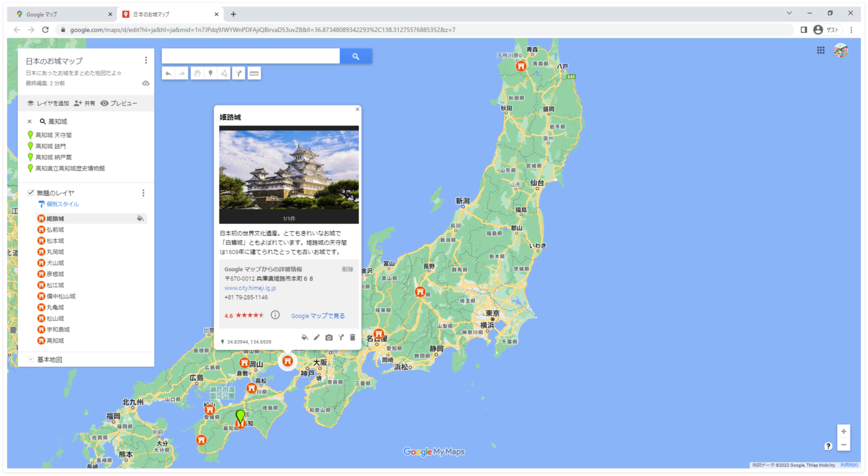The width and height of the screenshot is (868, 476).
Task: Expand the 基本地図 base map selector
Action: point(31,359)
